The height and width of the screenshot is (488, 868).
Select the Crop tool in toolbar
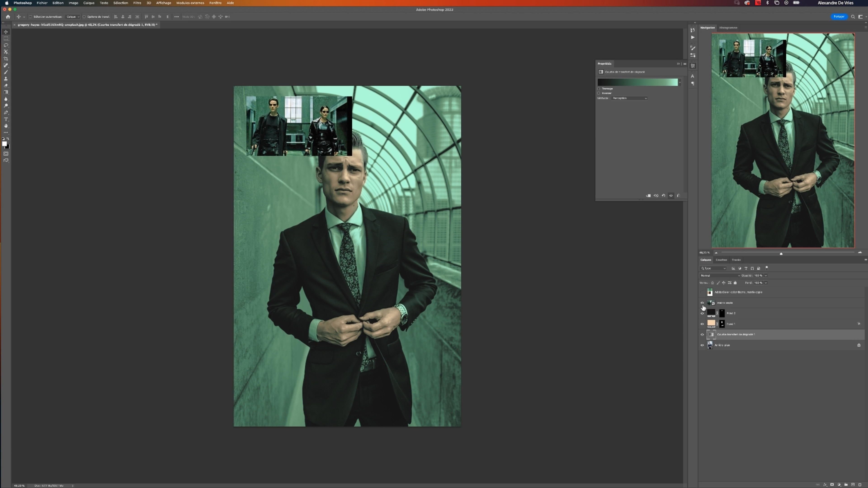6,59
